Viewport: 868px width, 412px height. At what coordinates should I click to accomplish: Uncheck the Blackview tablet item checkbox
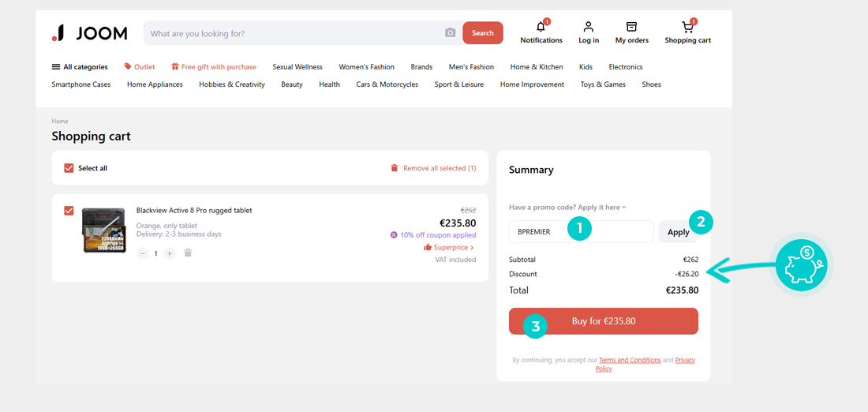(69, 211)
